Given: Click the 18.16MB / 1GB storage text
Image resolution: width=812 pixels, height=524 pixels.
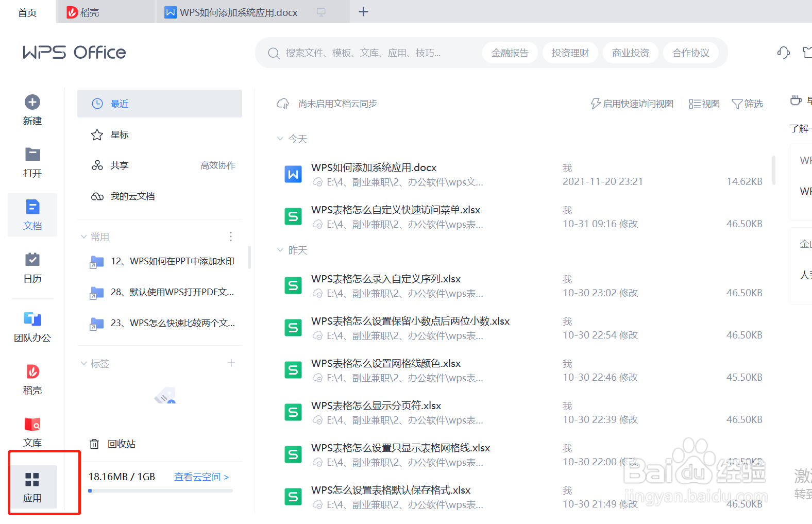Looking at the screenshot, I should click(122, 477).
